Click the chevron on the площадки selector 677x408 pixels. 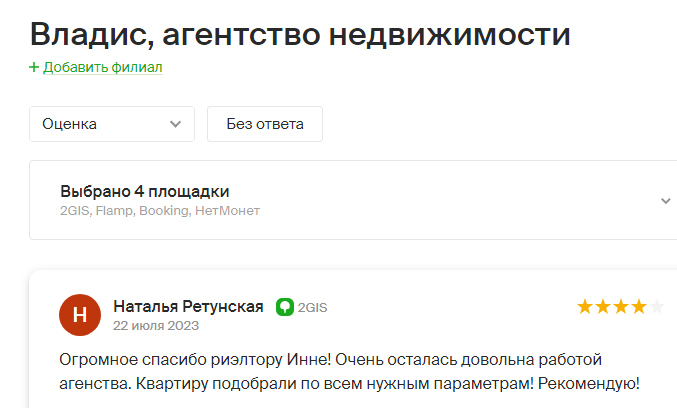666,201
